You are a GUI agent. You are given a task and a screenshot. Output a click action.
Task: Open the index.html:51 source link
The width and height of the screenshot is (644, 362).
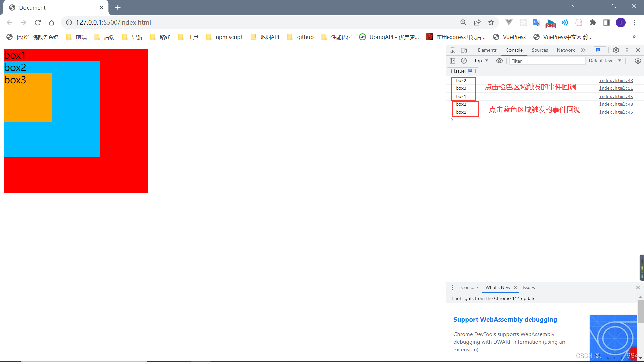(616, 88)
